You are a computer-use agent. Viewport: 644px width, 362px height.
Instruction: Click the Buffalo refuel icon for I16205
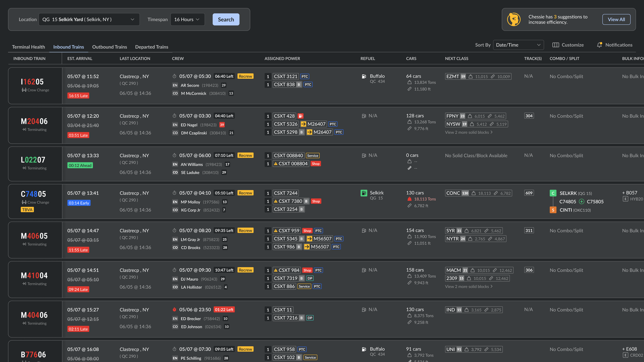click(x=364, y=76)
